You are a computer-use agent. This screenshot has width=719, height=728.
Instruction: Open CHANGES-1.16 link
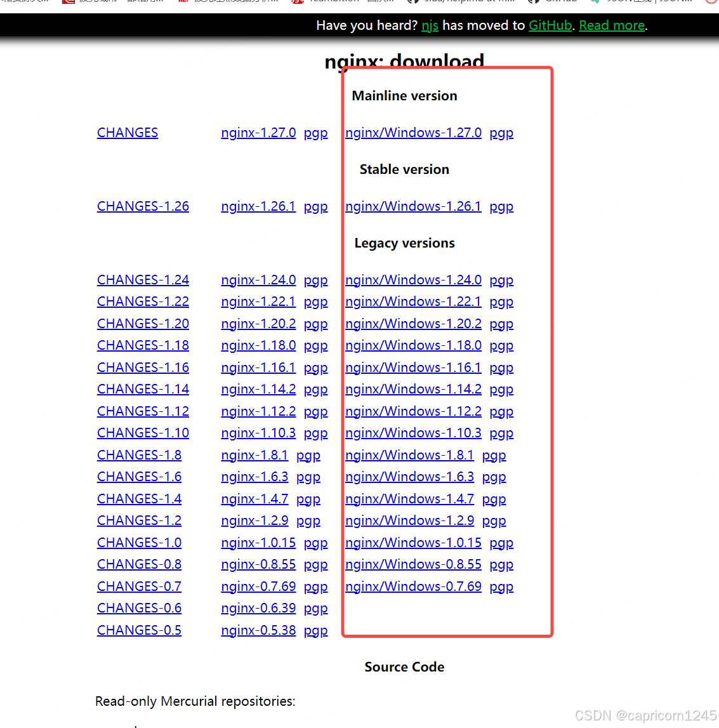point(143,367)
